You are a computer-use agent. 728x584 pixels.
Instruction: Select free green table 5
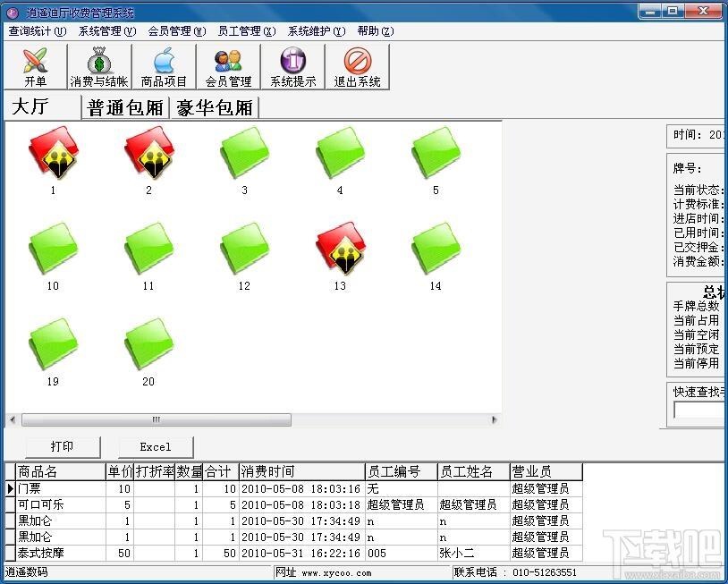point(436,153)
